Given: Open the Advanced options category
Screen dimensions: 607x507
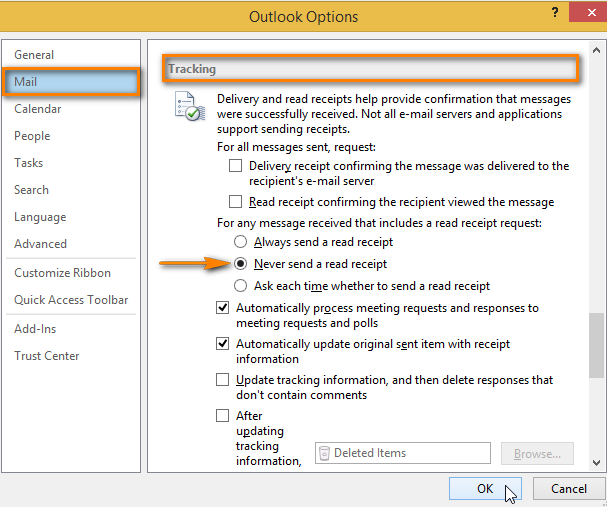Looking at the screenshot, I should point(40,244).
